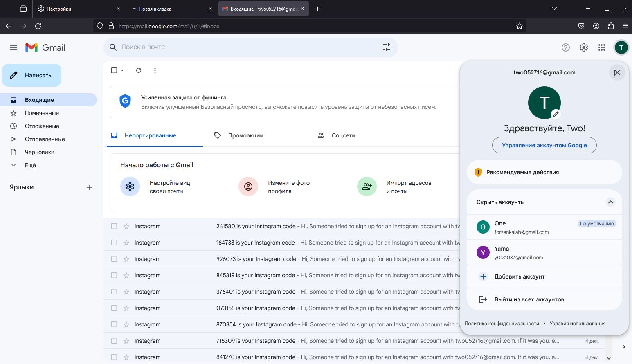
Task: Open more actions three-dot menu
Action: [155, 70]
